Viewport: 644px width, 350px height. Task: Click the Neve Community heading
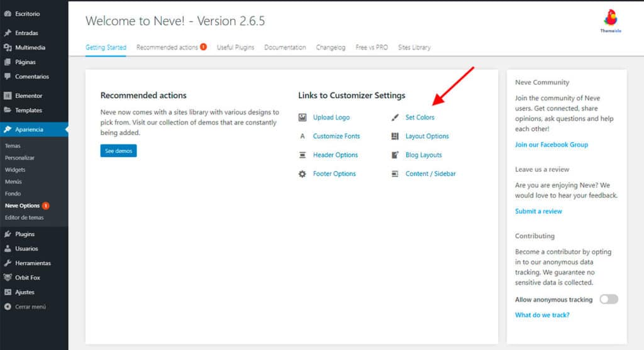click(542, 82)
